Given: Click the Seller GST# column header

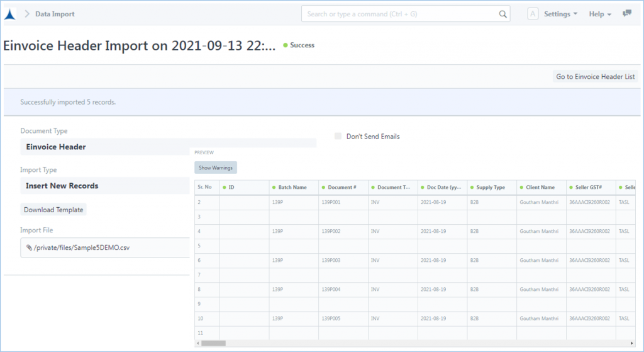Looking at the screenshot, I should [591, 187].
